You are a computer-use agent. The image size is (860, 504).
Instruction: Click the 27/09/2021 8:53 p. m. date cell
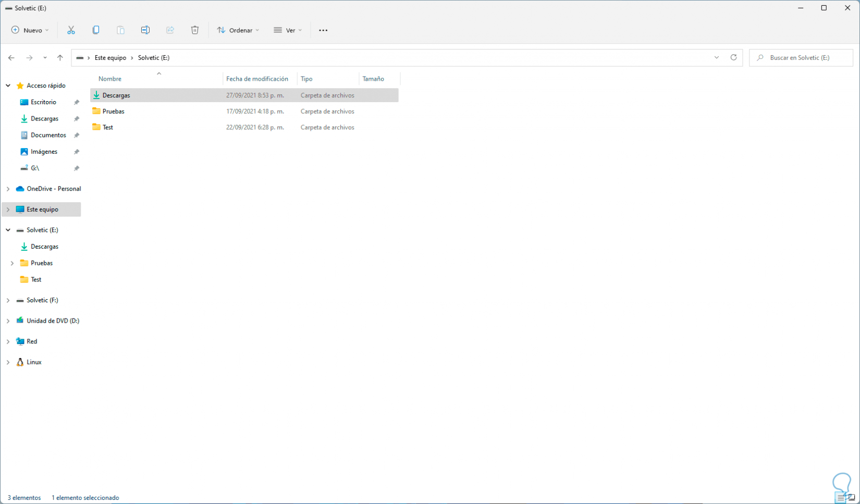[x=255, y=95]
